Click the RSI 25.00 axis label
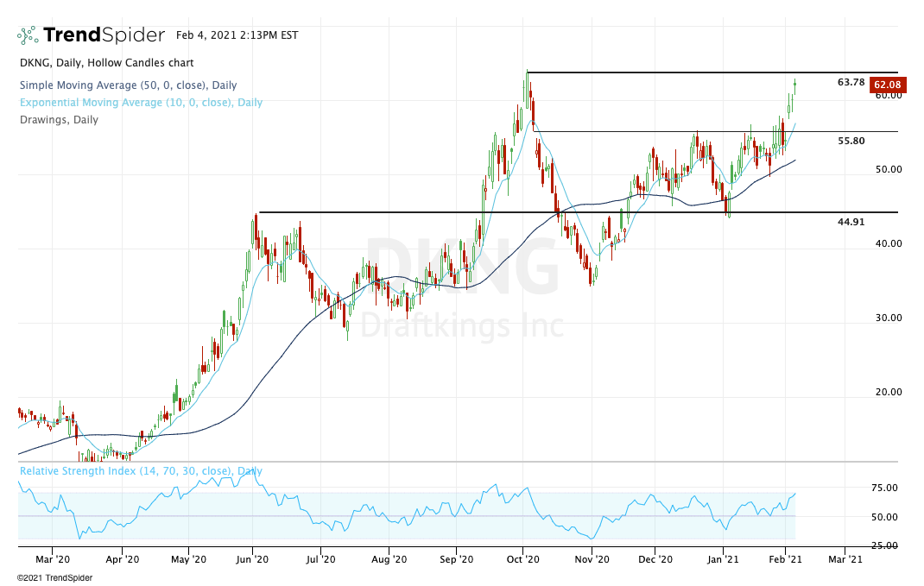This screenshot has width=924, height=586. [x=884, y=545]
